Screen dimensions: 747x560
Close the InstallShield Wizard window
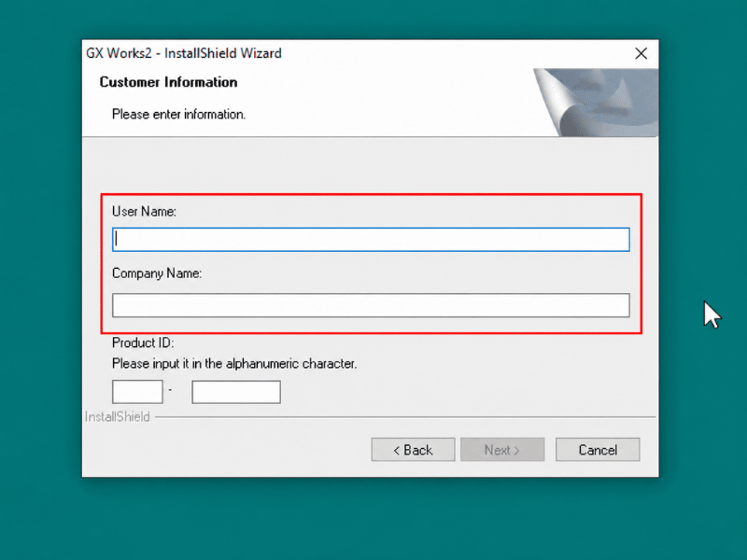coord(641,53)
